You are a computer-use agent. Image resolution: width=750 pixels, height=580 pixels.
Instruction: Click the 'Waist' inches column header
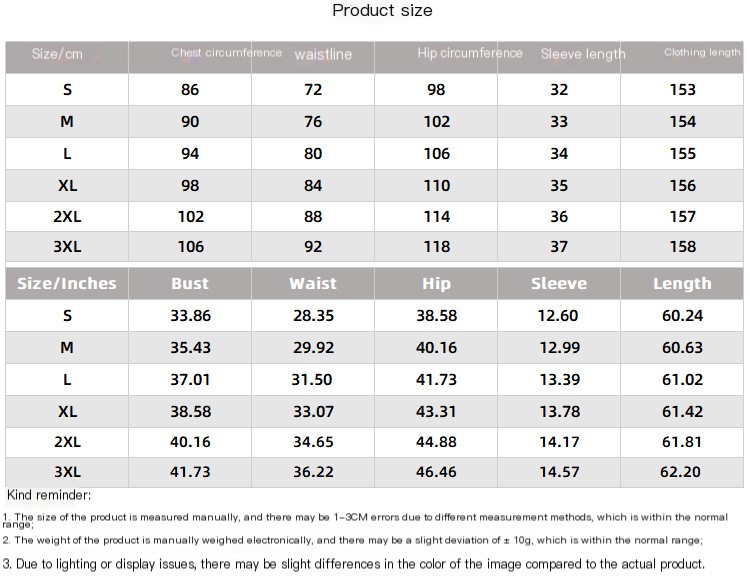pos(313,283)
